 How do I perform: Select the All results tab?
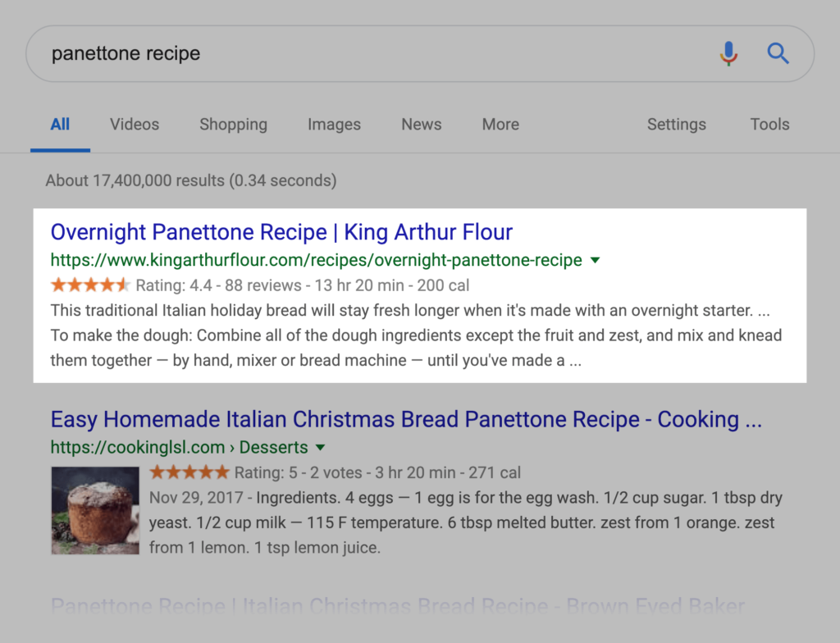point(60,125)
